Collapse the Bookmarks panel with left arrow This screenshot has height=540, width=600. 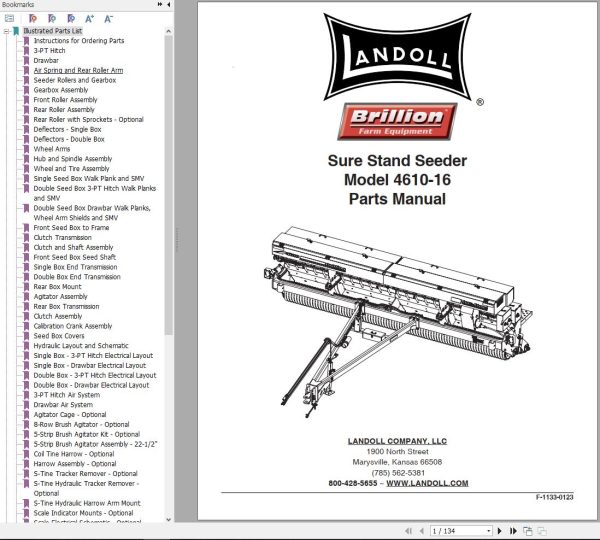point(169,4)
